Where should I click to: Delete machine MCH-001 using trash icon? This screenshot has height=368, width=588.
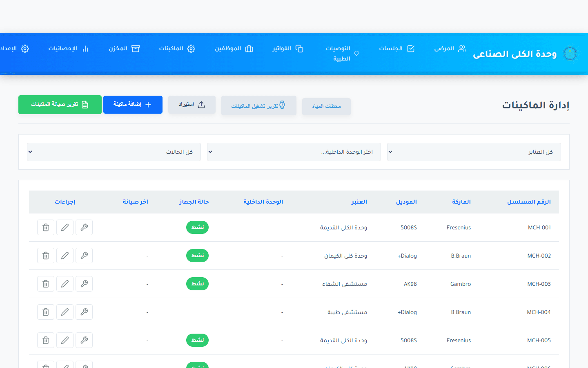(x=46, y=227)
